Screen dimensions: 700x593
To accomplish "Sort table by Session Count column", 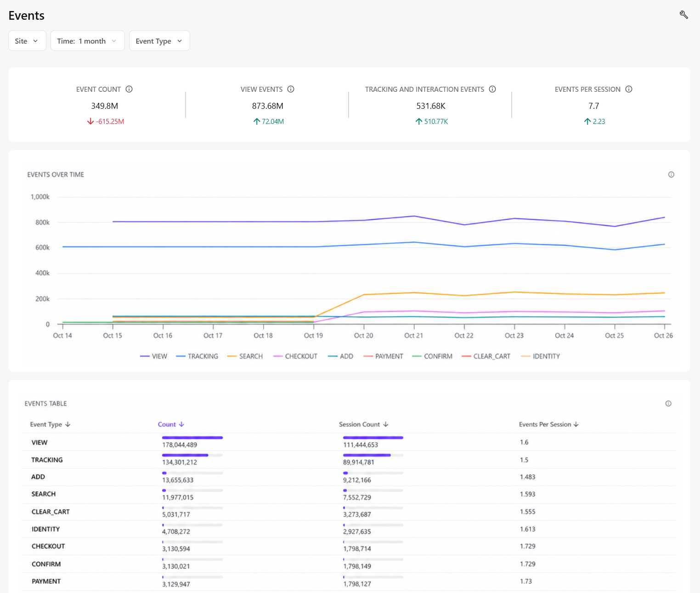I will pyautogui.click(x=364, y=425).
